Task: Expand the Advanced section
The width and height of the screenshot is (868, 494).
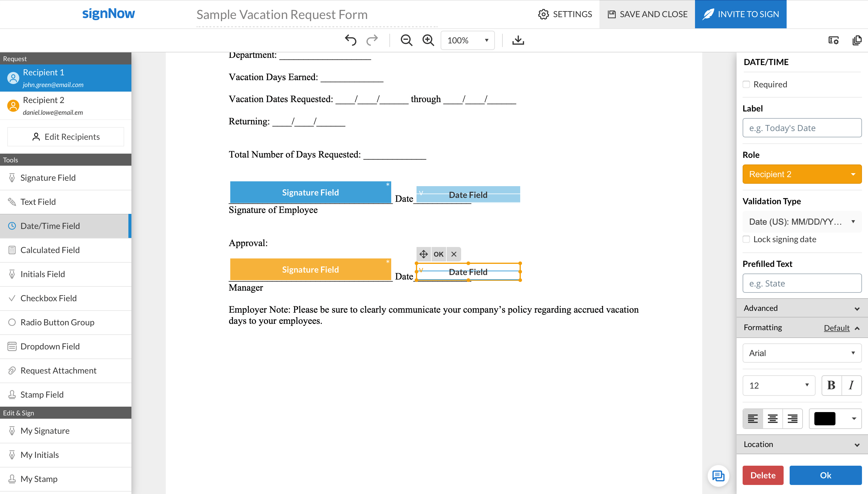Action: [x=801, y=308]
